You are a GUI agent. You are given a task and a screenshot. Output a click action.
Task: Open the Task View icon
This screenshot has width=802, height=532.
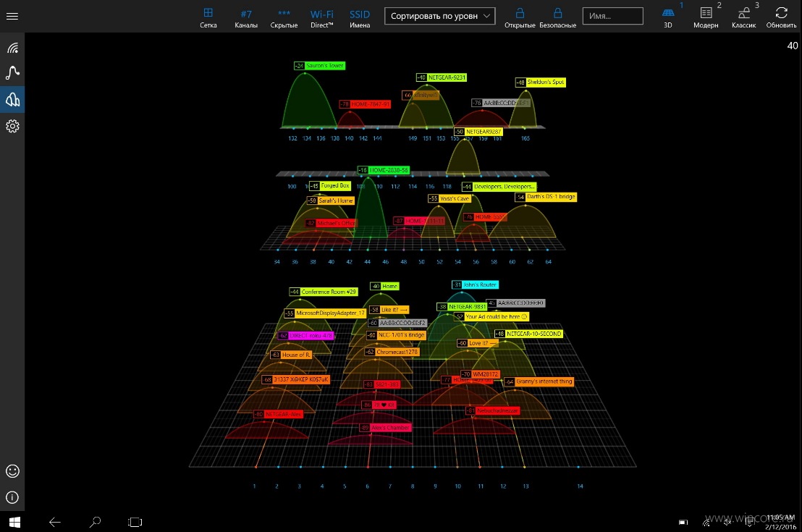[x=135, y=522]
